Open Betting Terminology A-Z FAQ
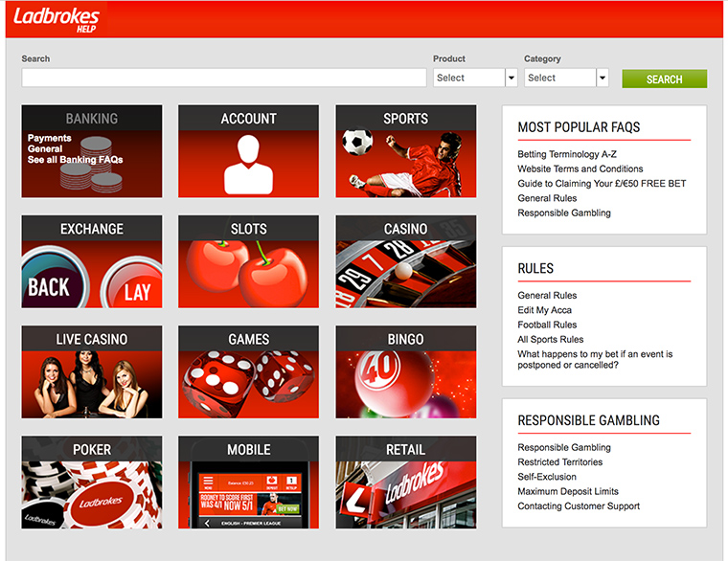Screen dimensions: 728x561 pos(567,154)
